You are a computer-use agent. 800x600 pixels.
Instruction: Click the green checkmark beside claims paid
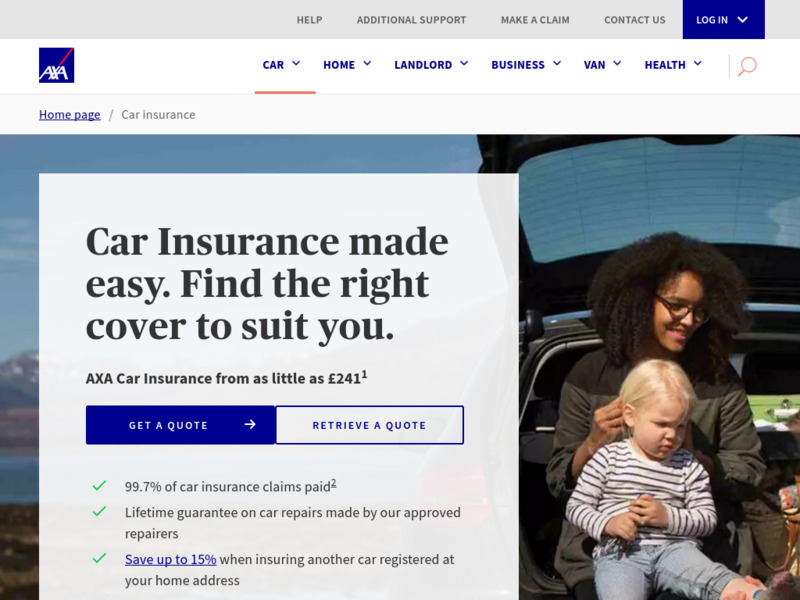point(99,485)
